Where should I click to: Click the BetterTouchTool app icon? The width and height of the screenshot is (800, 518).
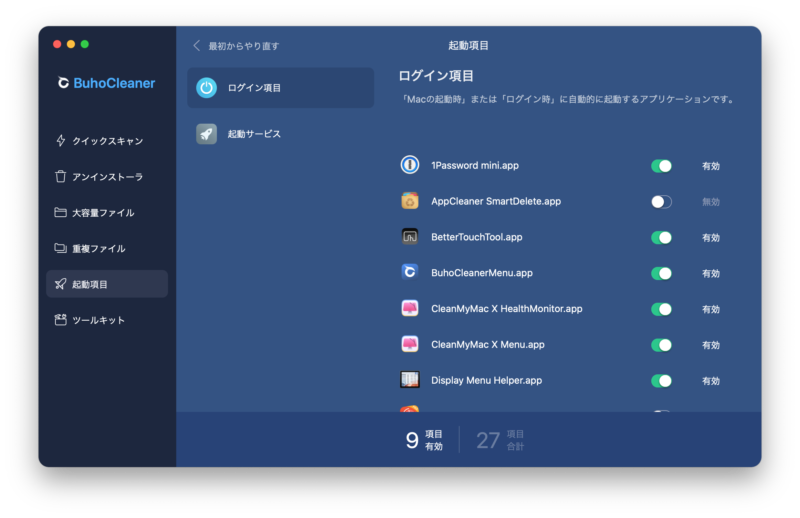coord(410,236)
